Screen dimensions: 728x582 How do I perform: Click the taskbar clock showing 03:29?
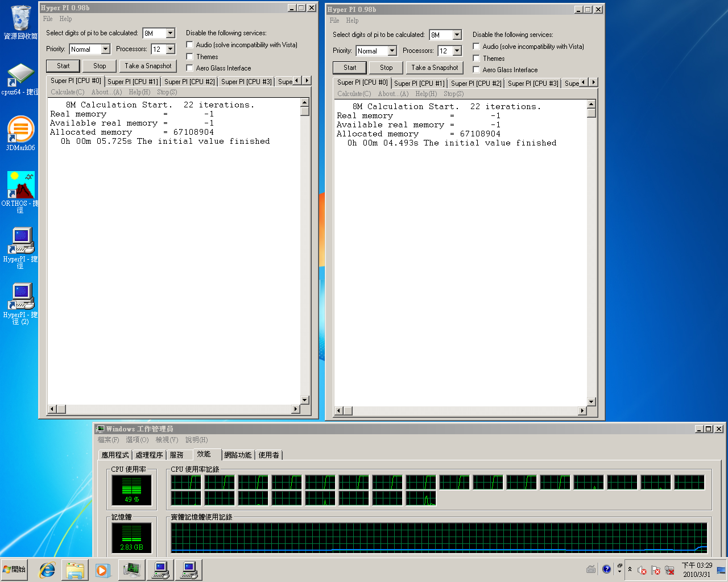point(697,569)
